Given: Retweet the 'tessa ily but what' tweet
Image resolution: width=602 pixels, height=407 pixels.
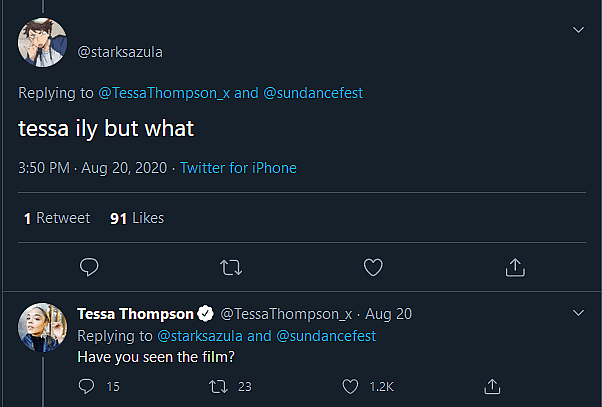Looking at the screenshot, I should tap(230, 267).
